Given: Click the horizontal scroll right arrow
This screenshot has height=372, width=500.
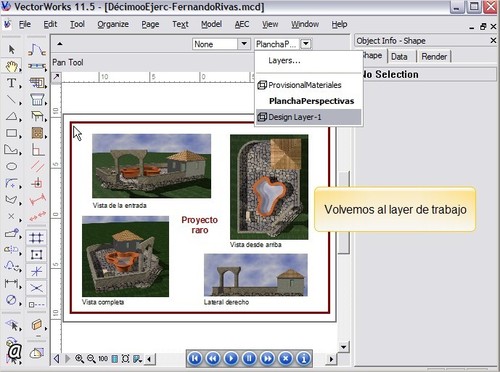Looking at the screenshot, I should pos(331,359).
